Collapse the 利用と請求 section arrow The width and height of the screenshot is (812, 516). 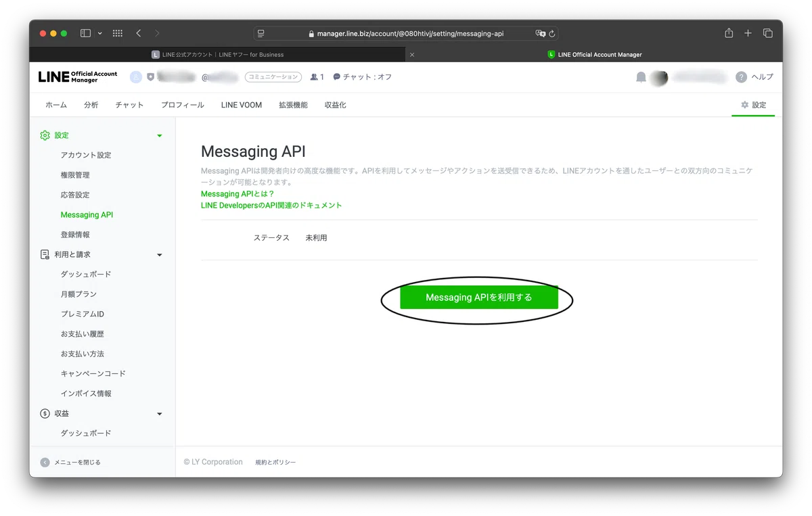pos(160,255)
